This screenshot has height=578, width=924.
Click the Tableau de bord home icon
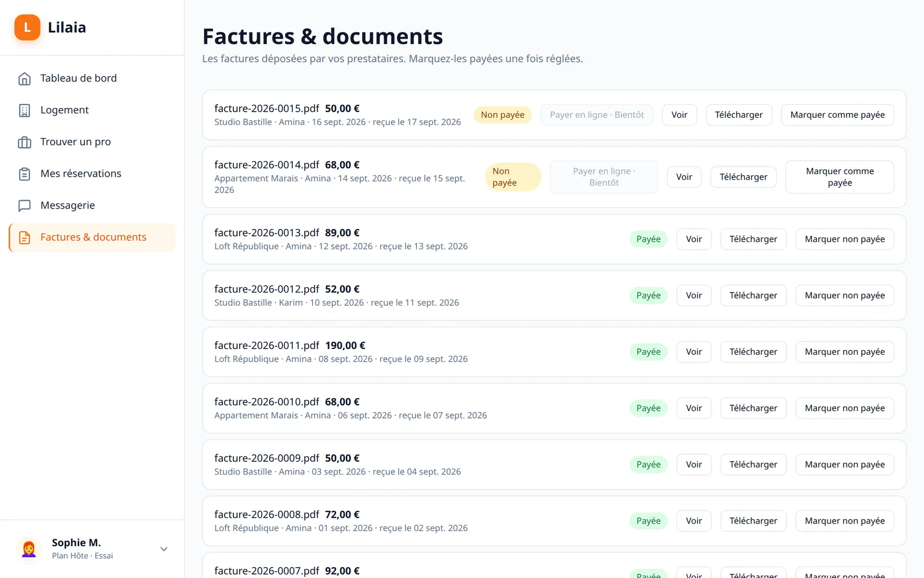click(24, 79)
